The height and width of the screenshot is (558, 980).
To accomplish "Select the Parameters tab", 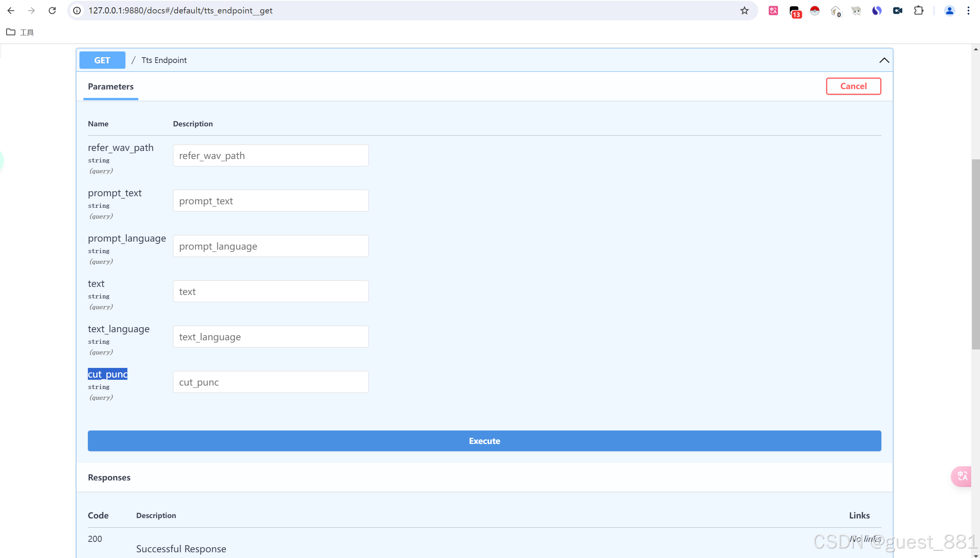I will click(x=111, y=87).
